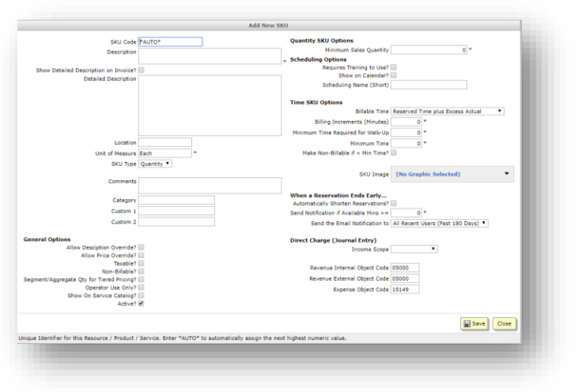Click the Location input field
The height and width of the screenshot is (392, 582).
(165, 142)
